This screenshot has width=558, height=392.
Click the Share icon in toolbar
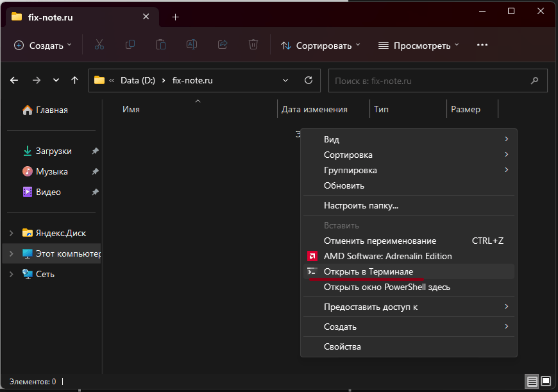(x=223, y=45)
